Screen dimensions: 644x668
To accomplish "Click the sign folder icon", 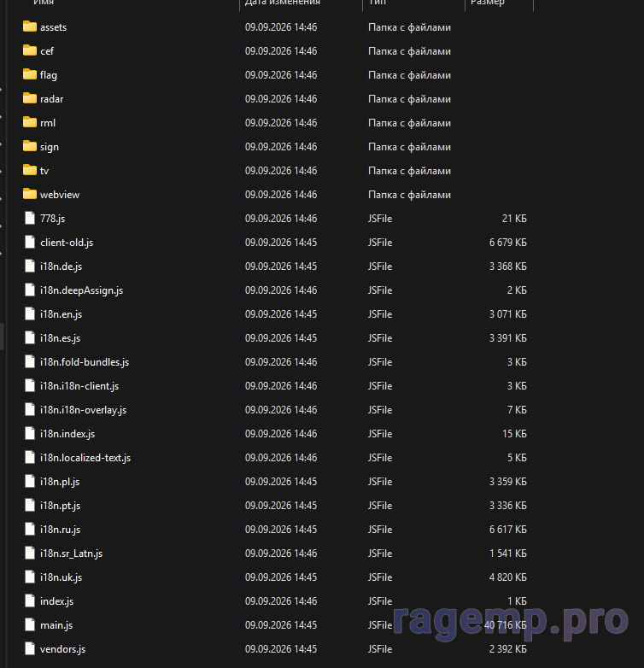I will 29,146.
